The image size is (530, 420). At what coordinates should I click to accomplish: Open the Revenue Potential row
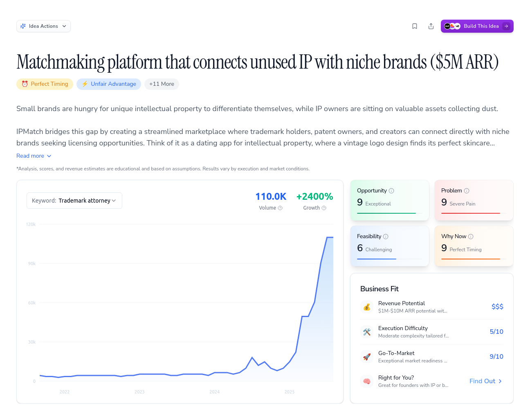point(431,307)
